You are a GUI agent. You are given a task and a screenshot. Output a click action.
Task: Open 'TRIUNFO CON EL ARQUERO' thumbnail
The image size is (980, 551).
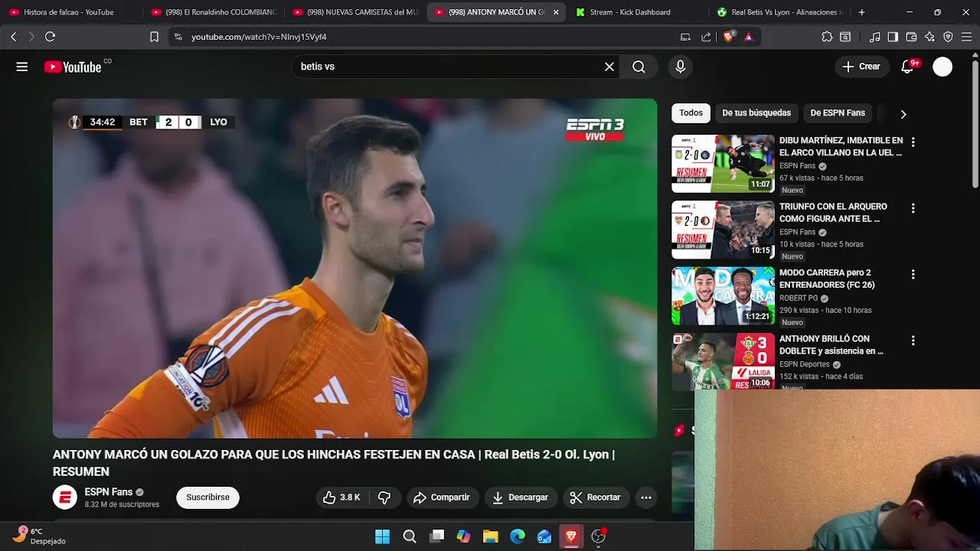723,230
